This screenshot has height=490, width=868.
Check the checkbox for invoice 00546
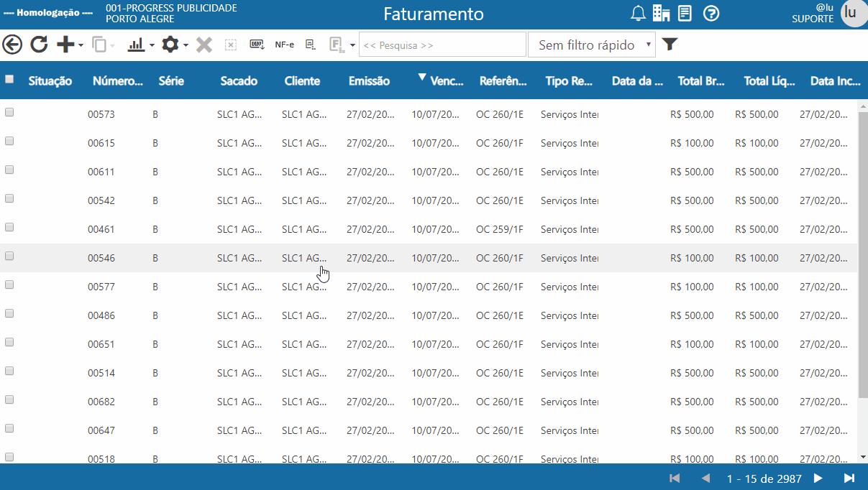(9, 256)
